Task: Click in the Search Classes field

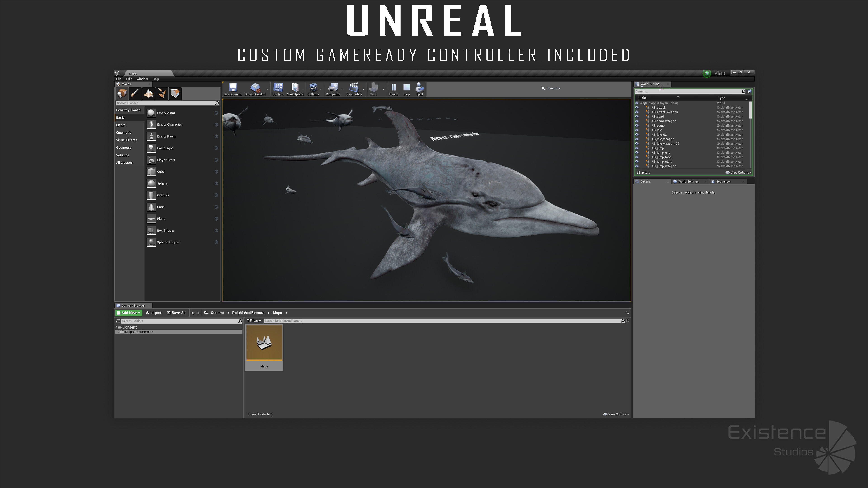Action: (167, 103)
